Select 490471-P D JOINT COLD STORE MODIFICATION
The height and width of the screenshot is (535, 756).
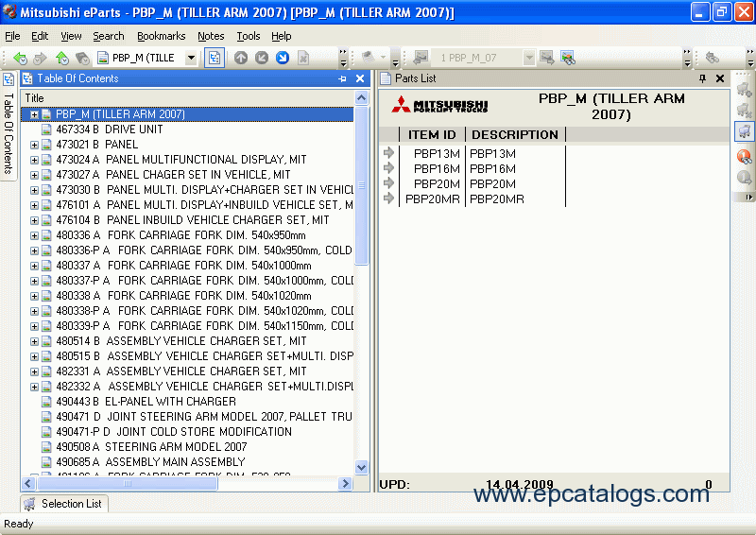[174, 432]
